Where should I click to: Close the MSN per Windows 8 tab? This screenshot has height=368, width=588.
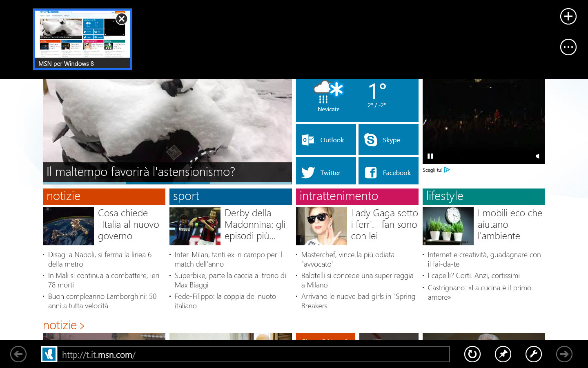[122, 19]
